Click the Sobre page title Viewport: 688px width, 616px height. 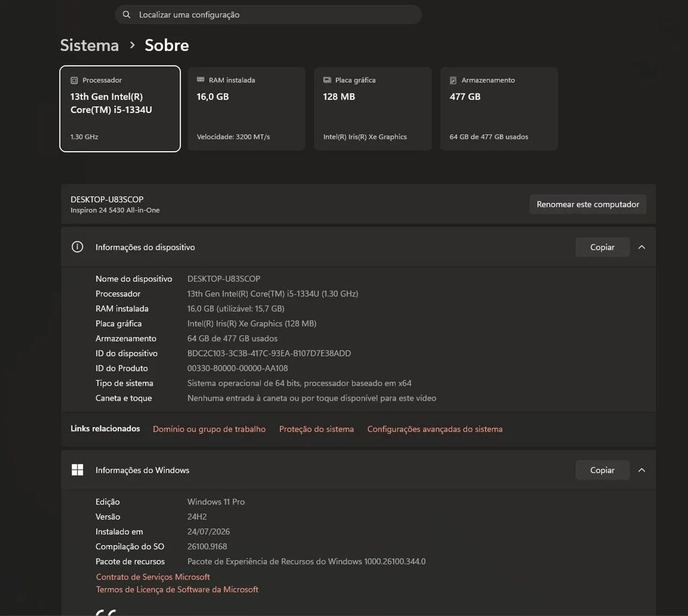point(167,45)
